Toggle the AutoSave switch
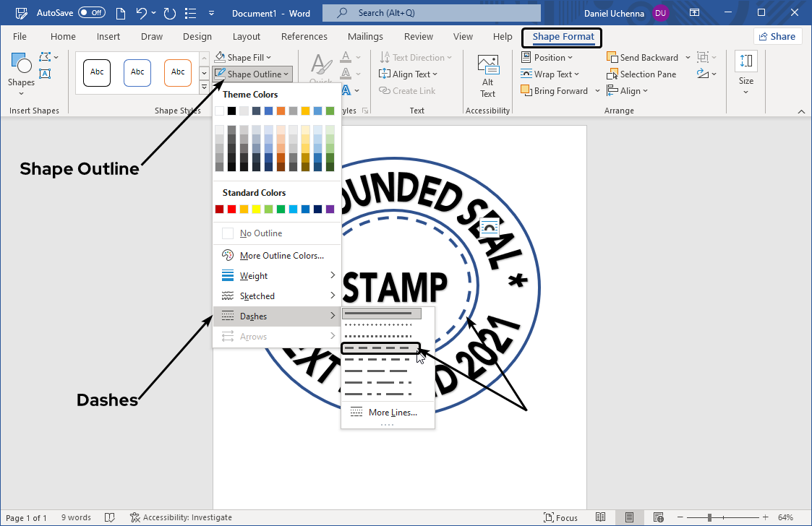The width and height of the screenshot is (812, 526). [92, 13]
